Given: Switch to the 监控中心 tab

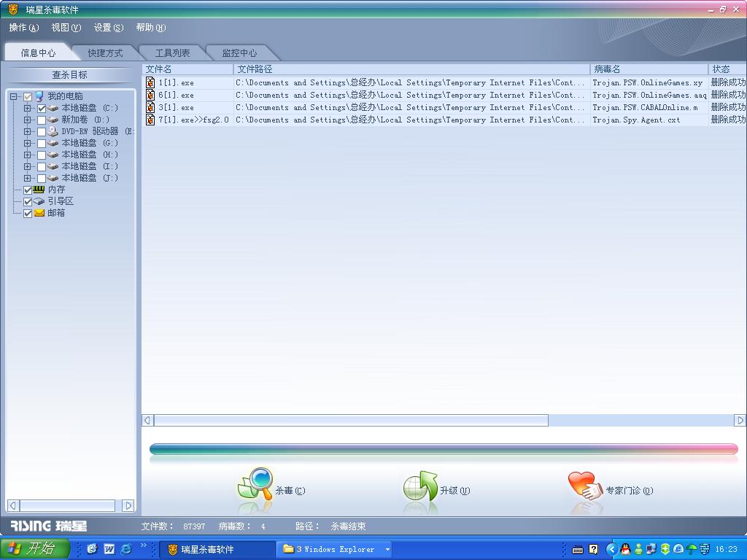Looking at the screenshot, I should pos(239,52).
